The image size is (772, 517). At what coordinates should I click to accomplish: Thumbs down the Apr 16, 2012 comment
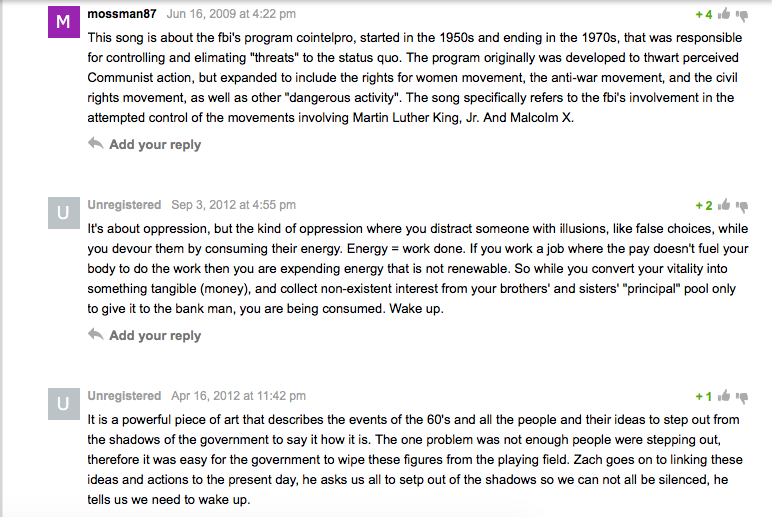coord(742,398)
